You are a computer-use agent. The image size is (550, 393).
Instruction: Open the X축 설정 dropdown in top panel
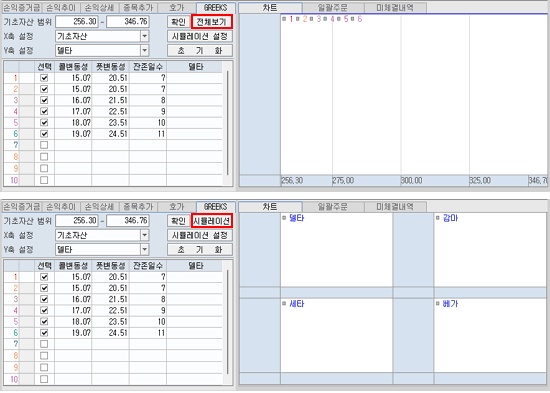(145, 36)
